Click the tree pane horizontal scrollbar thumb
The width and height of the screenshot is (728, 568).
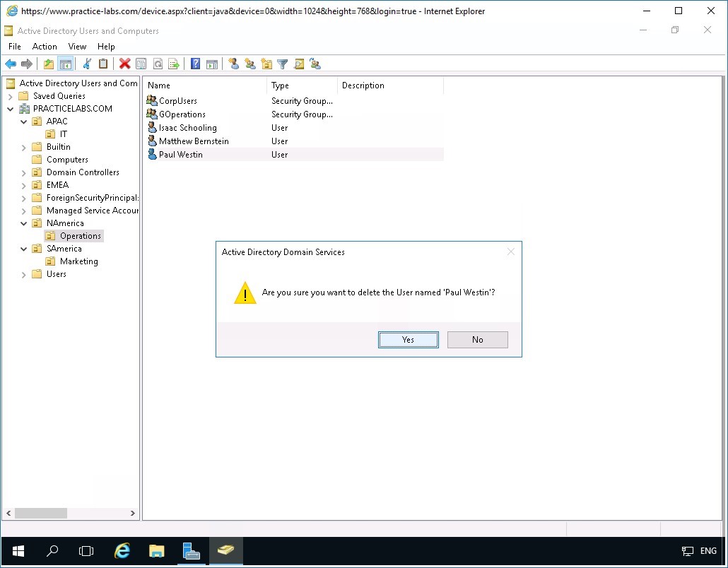point(41,513)
